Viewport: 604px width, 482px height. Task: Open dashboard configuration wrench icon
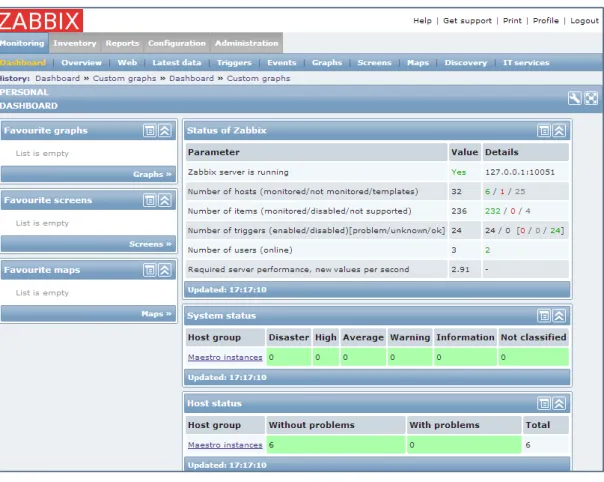coord(574,98)
